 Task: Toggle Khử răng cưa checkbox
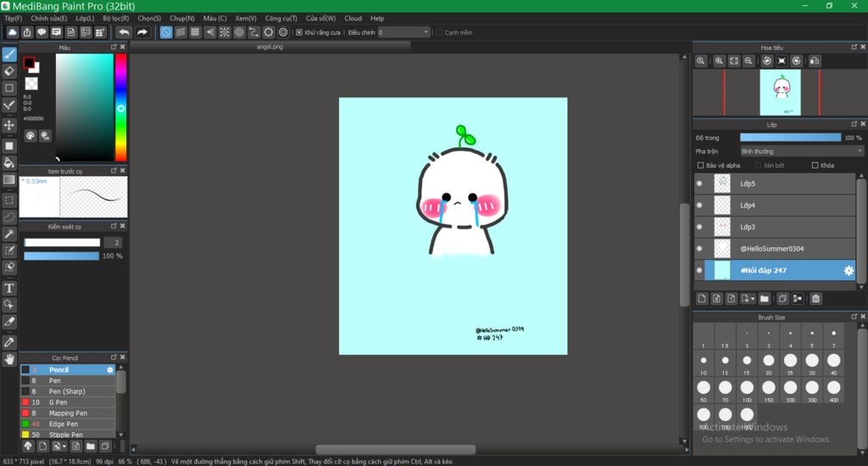(x=299, y=33)
